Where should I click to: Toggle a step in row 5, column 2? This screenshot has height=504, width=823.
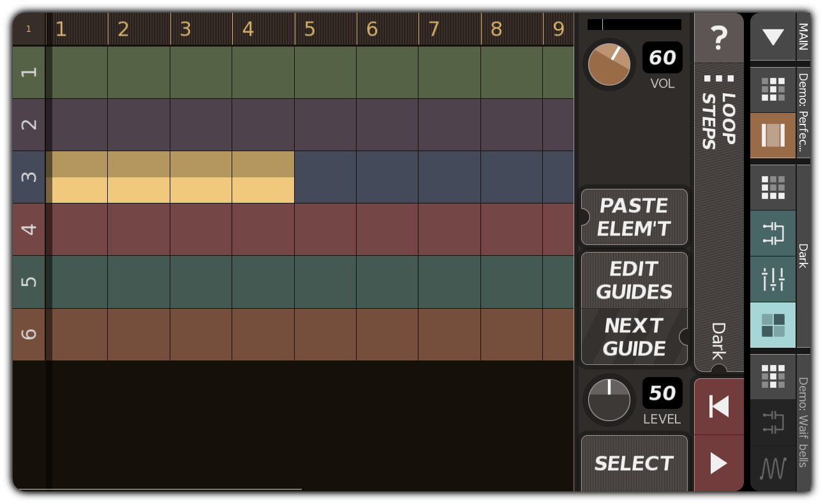click(138, 281)
